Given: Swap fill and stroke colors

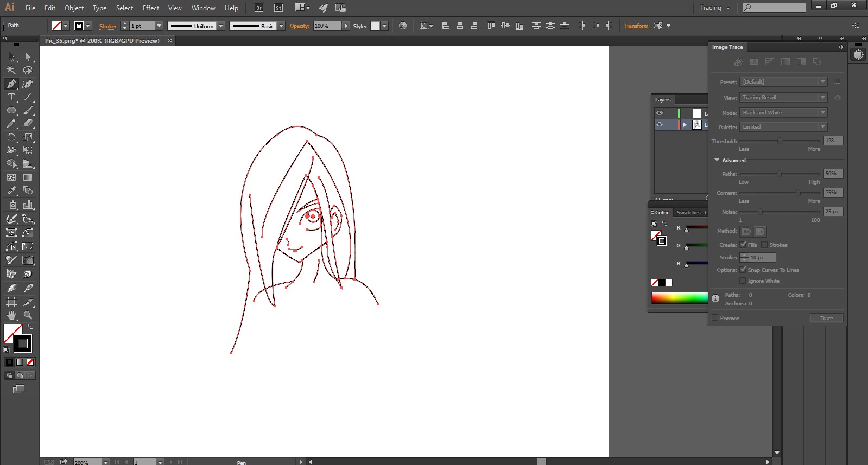Looking at the screenshot, I should point(30,327).
